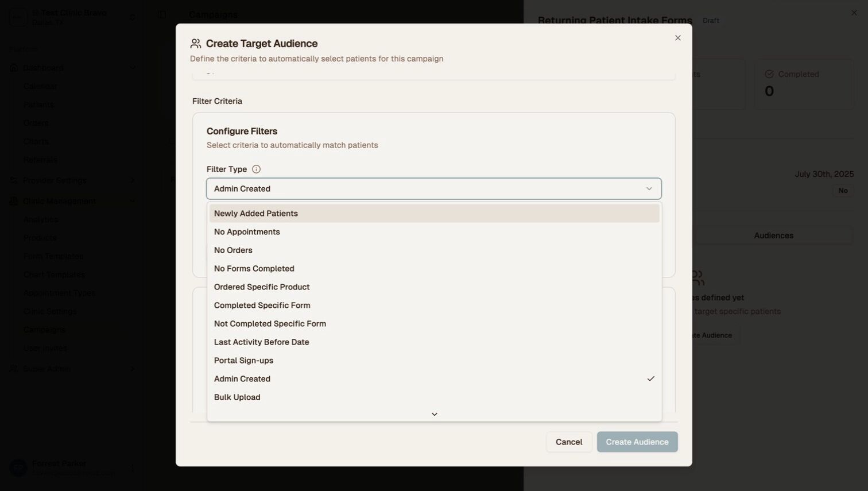Open Clinic Settings in the sidebar

[x=50, y=311]
